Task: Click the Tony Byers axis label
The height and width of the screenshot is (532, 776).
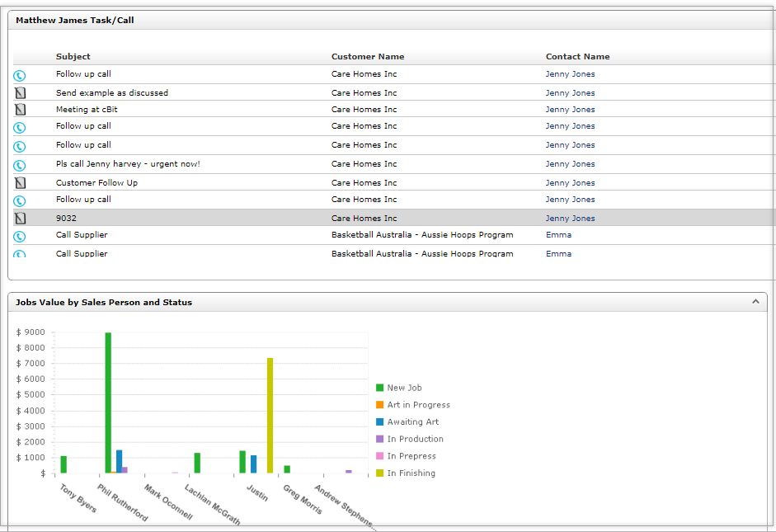Action: (78, 498)
